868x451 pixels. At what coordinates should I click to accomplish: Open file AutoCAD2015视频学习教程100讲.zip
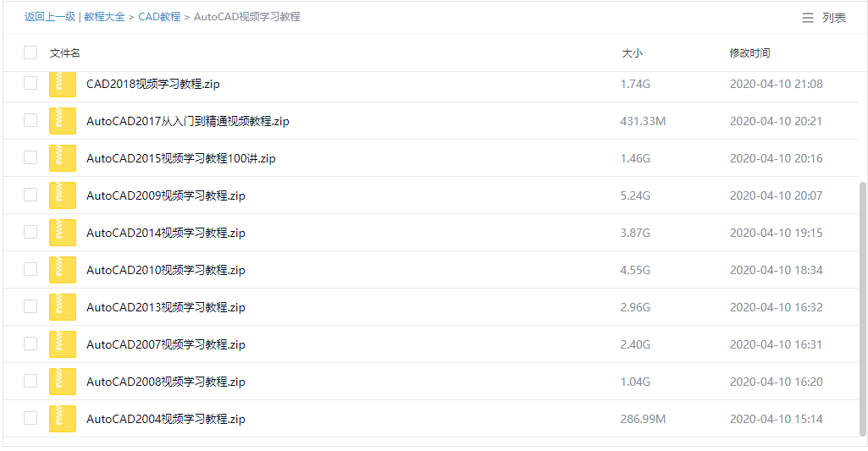click(181, 158)
